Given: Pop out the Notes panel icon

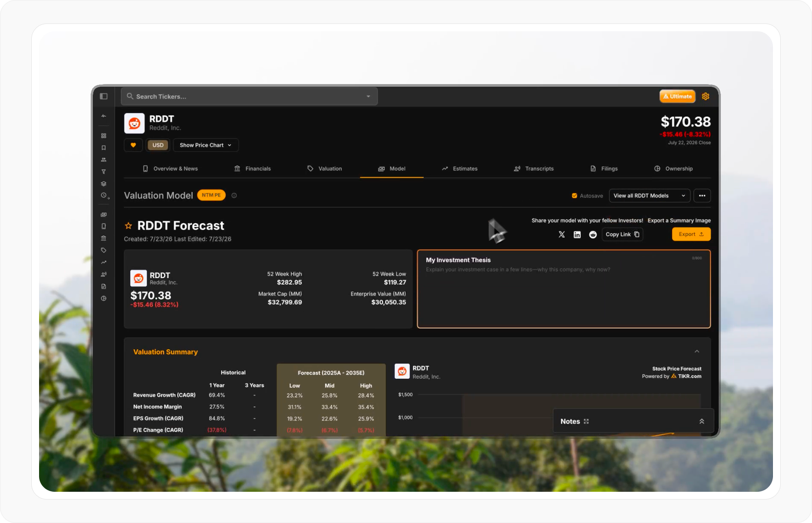Looking at the screenshot, I should (x=586, y=421).
